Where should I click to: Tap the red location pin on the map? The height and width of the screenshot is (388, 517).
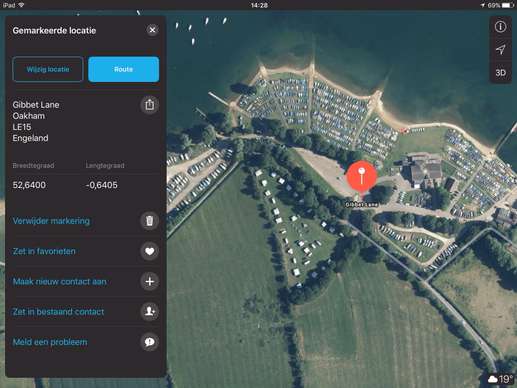(x=362, y=177)
